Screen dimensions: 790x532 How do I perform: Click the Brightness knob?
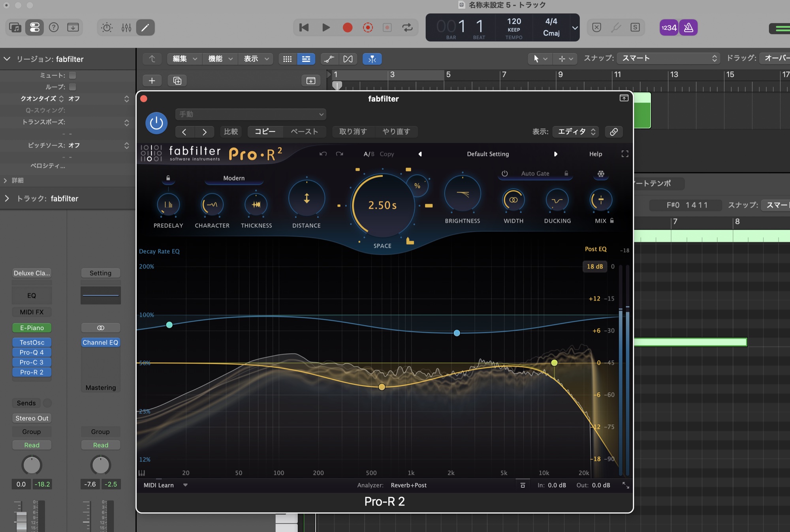[463, 194]
